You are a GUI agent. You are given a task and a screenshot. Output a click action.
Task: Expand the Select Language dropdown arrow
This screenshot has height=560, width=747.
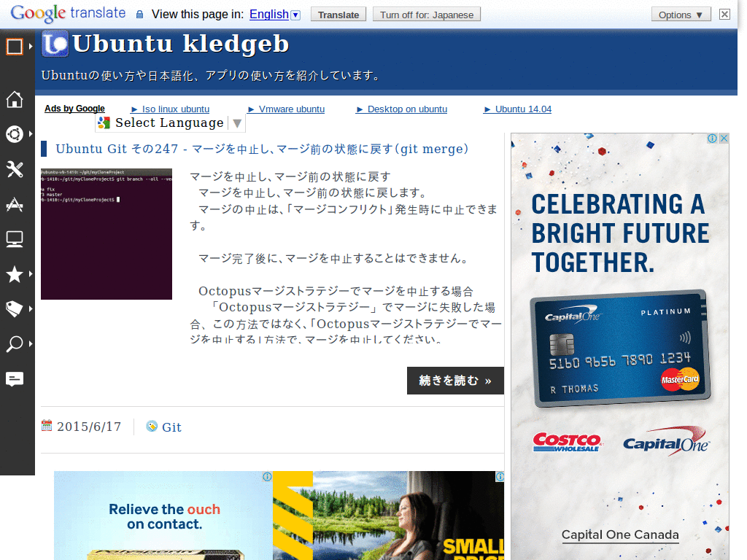pos(236,122)
